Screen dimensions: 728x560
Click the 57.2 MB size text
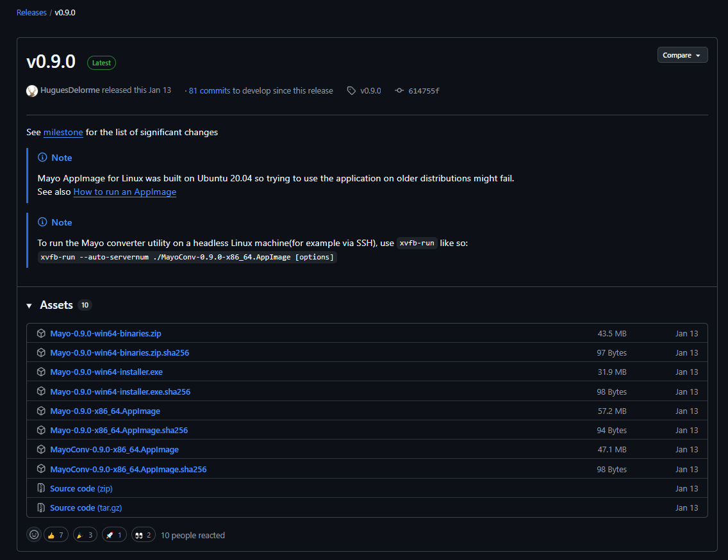coord(612,411)
